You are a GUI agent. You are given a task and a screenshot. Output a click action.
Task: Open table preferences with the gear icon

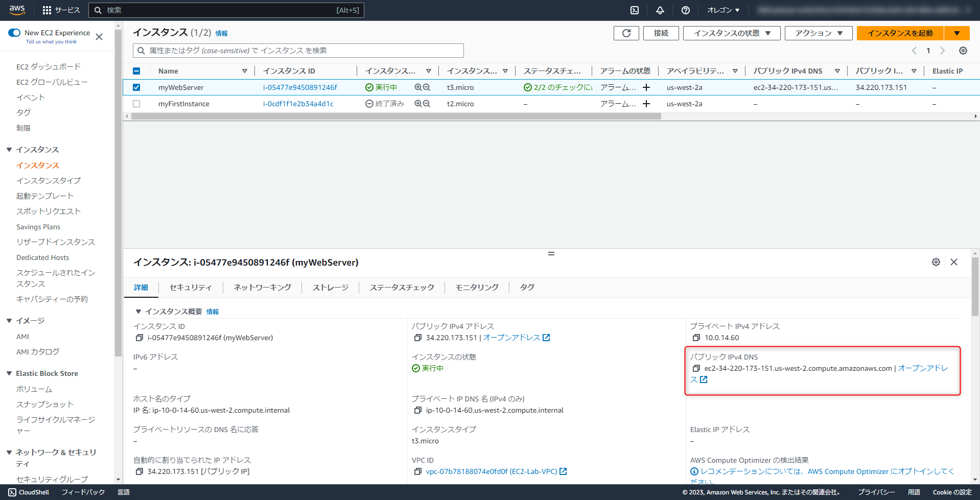(x=963, y=51)
